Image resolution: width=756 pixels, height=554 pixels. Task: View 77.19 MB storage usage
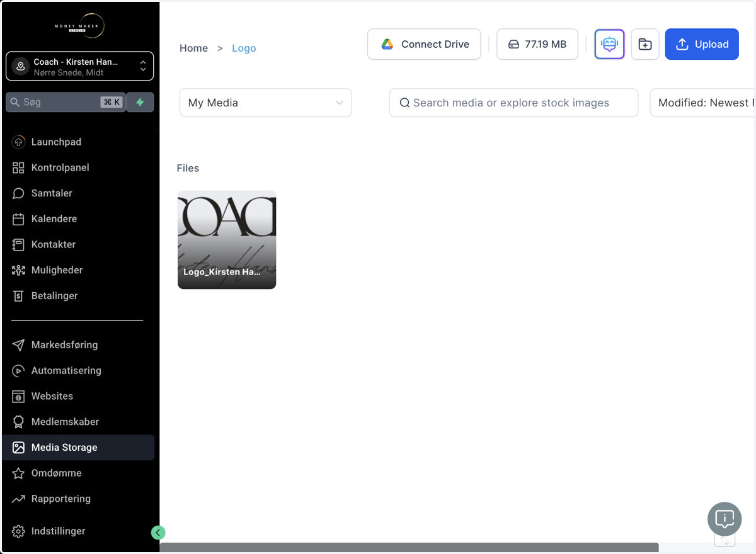tap(537, 44)
